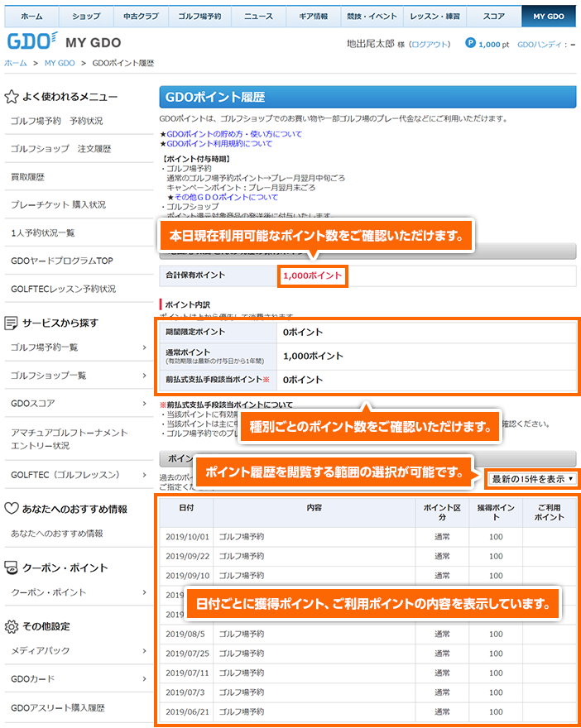This screenshot has width=581, height=728.
Task: Click the 前払式支払手段該当ポイント row label
Action: (x=218, y=380)
